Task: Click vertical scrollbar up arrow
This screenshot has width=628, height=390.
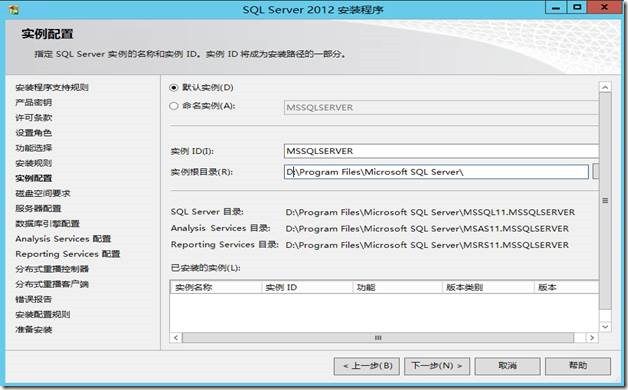Action: (605, 87)
